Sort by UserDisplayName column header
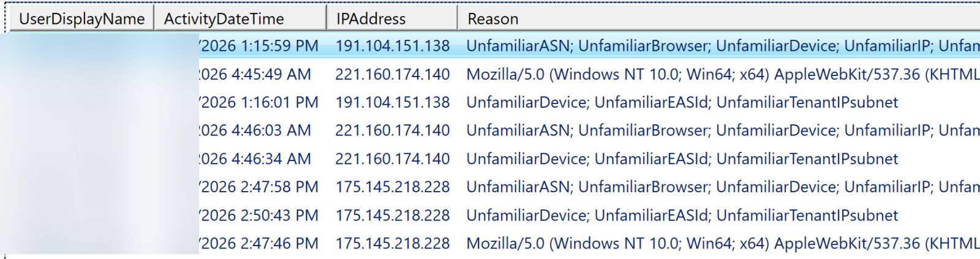The image size is (980, 259). click(80, 19)
